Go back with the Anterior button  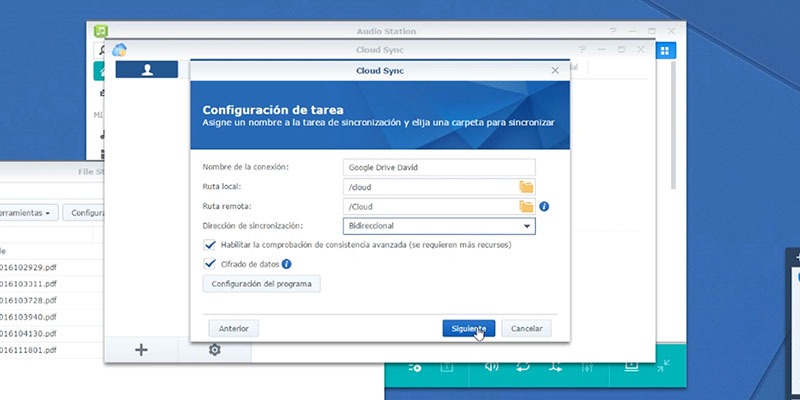(x=234, y=329)
